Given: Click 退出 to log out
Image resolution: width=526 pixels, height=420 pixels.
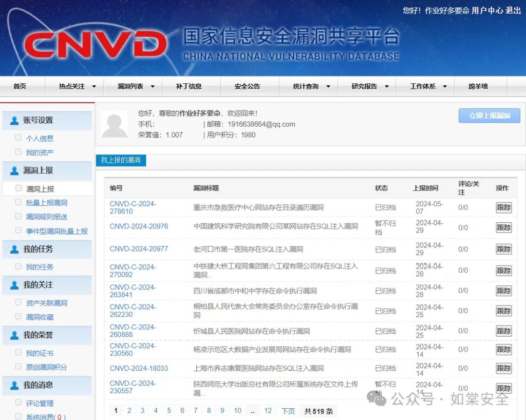Looking at the screenshot, I should point(514,10).
